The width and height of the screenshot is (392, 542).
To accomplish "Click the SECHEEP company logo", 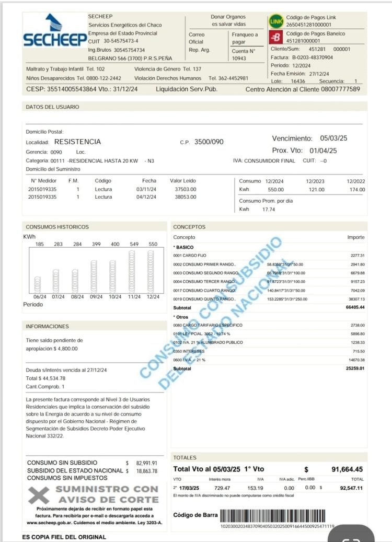I will coord(53,31).
